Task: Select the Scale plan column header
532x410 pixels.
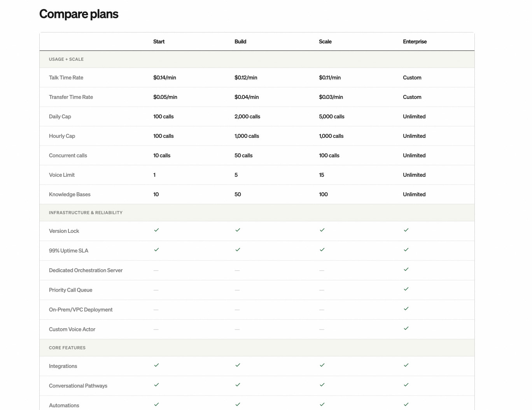Action: click(325, 42)
